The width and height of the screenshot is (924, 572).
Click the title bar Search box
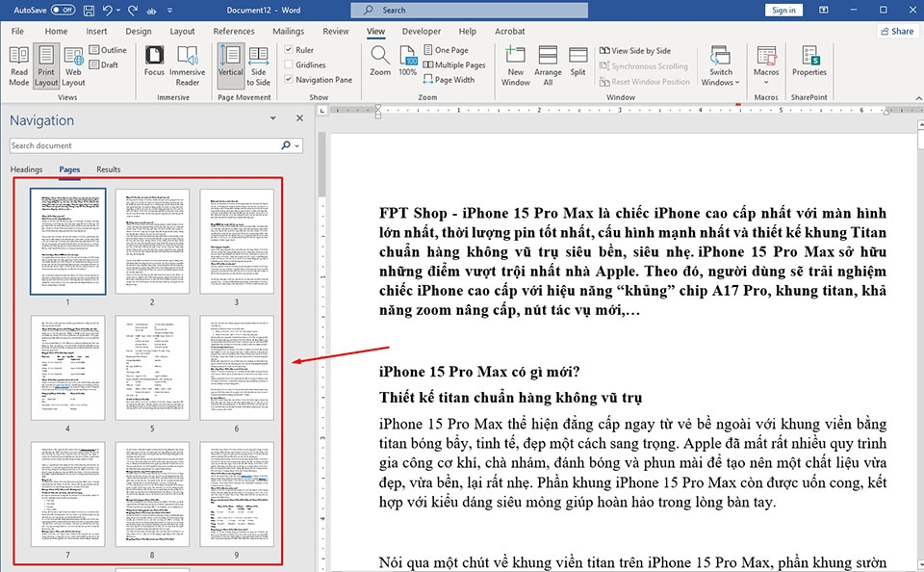tap(470, 10)
